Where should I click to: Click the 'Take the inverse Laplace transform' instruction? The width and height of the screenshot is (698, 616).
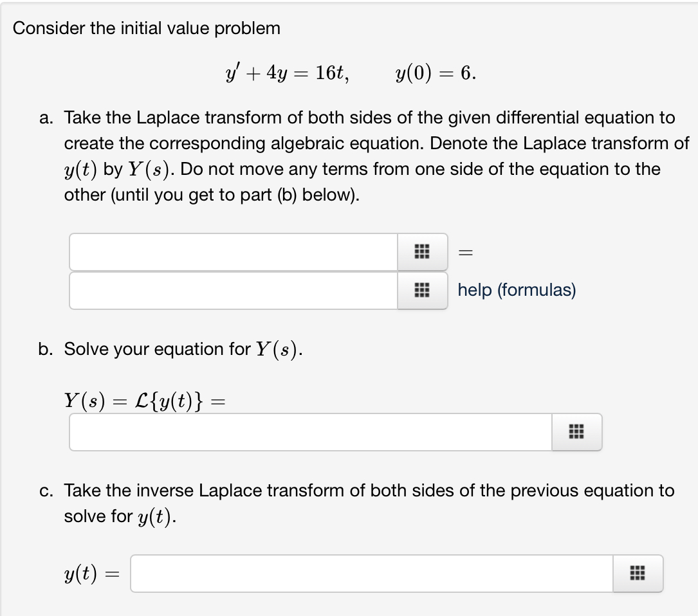coord(369,491)
